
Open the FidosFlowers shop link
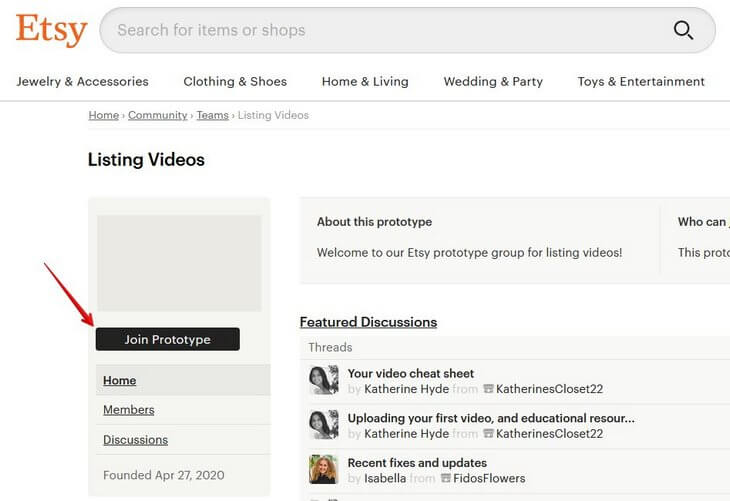489,478
